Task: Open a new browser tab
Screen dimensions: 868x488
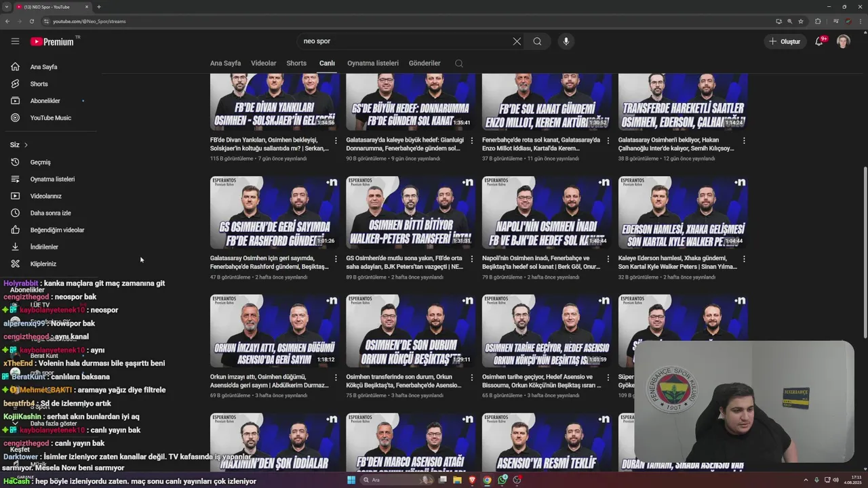Action: 99,7
